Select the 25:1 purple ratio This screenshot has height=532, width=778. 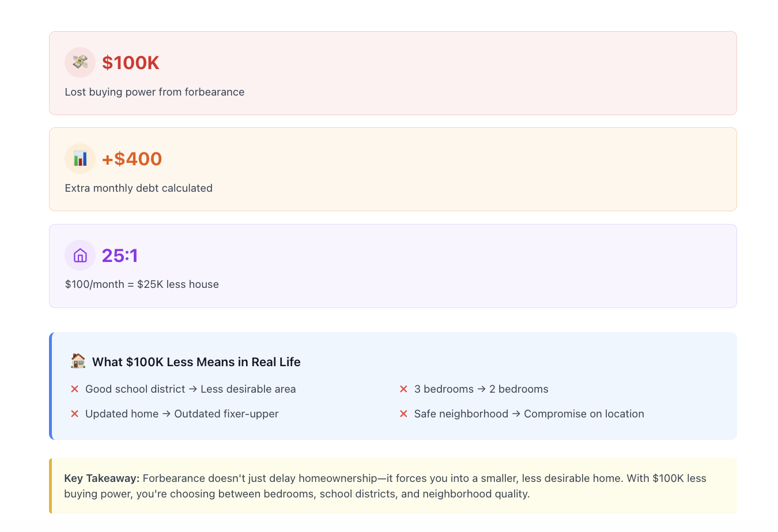[120, 255]
